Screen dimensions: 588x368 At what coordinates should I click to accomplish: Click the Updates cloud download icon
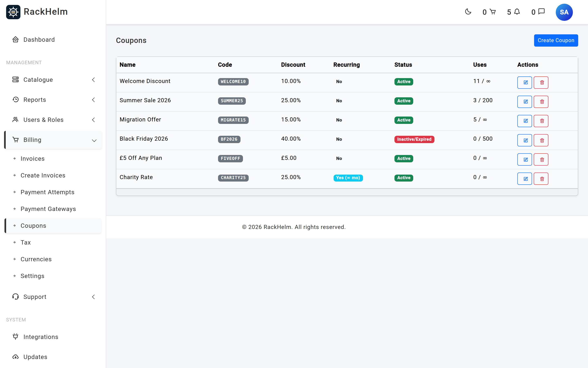[16, 357]
